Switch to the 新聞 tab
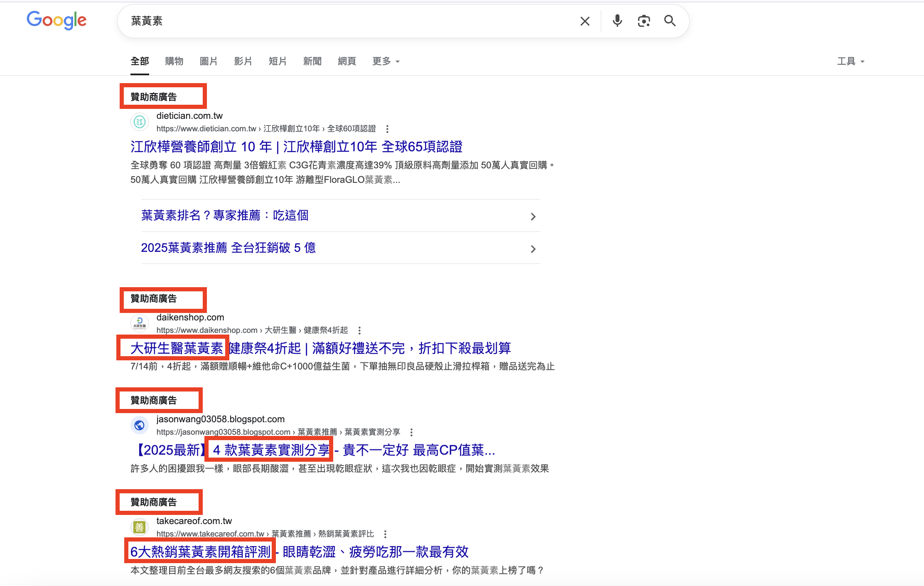Screen dimensions: 924x586 tap(312, 61)
